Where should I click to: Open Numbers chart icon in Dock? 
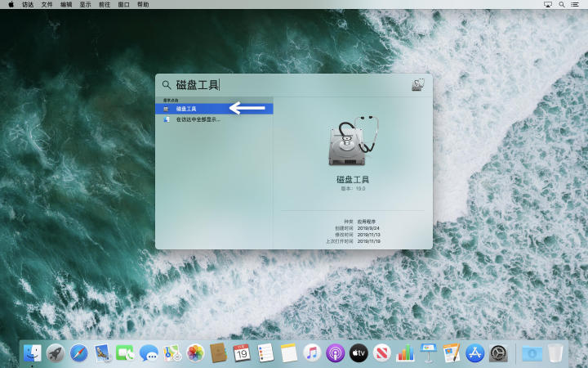click(405, 353)
